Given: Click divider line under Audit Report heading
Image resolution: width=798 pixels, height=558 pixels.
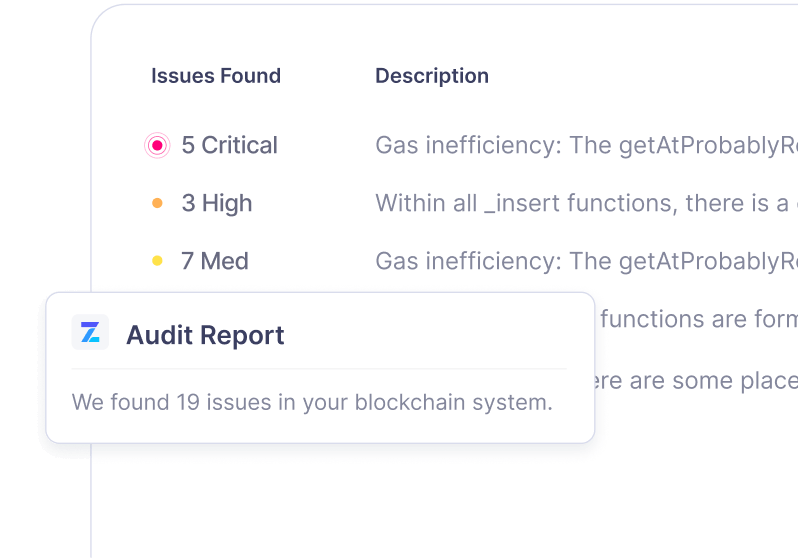Looking at the screenshot, I should 319,369.
